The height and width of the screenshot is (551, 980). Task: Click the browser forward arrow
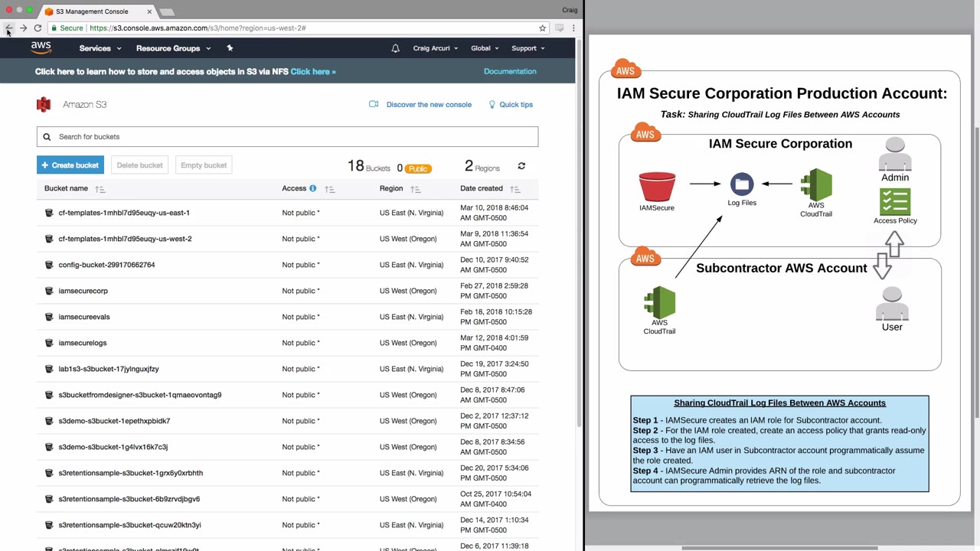tap(23, 28)
